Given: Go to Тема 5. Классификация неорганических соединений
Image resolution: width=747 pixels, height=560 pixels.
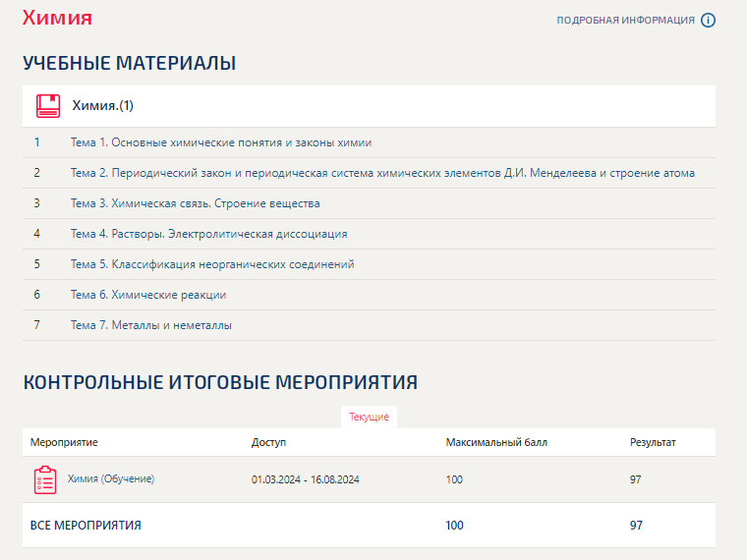Looking at the screenshot, I should pyautogui.click(x=212, y=264).
